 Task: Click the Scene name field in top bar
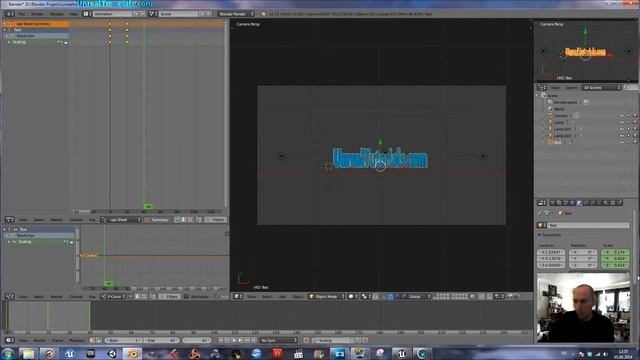[x=178, y=14]
